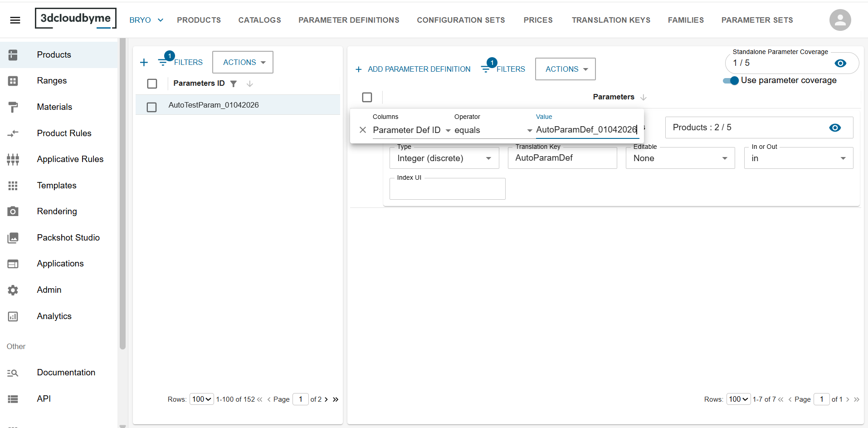Viewport: 868px width, 428px height.
Task: Check the AutoTestParam_01042026 row checkbox
Action: point(152,107)
